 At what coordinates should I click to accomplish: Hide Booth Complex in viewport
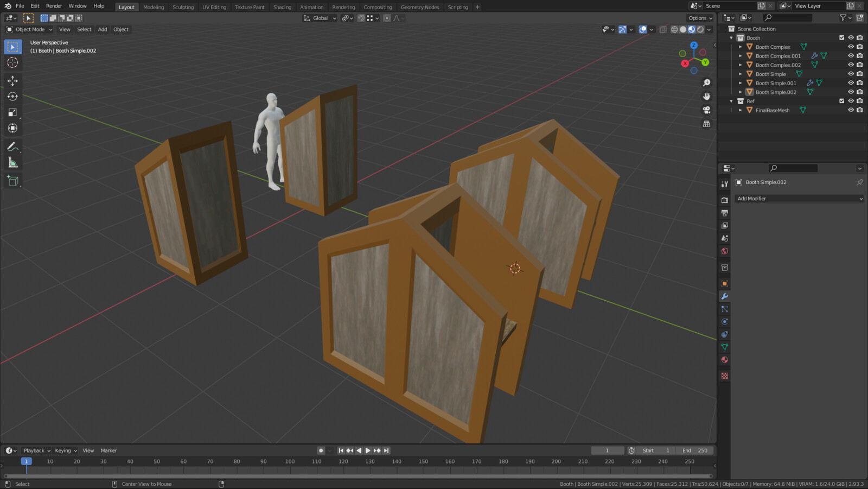[851, 47]
